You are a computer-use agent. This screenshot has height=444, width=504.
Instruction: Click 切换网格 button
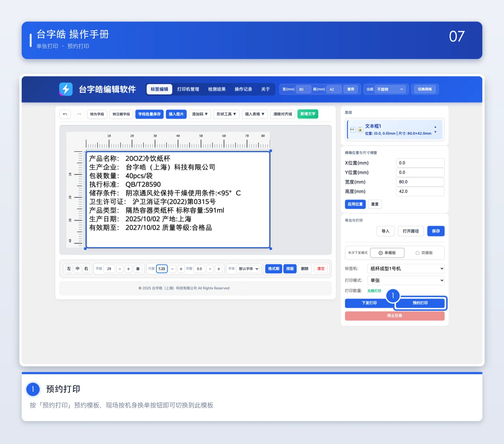coord(425,89)
